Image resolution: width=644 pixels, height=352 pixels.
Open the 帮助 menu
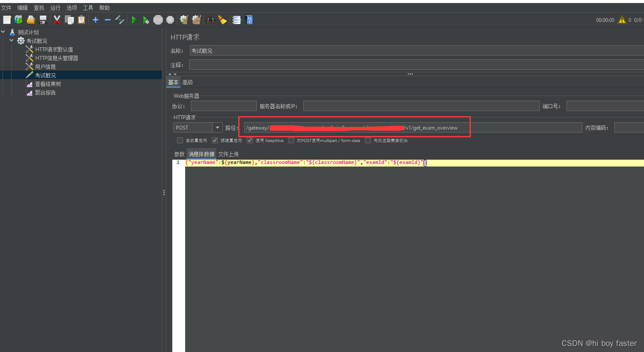[104, 8]
